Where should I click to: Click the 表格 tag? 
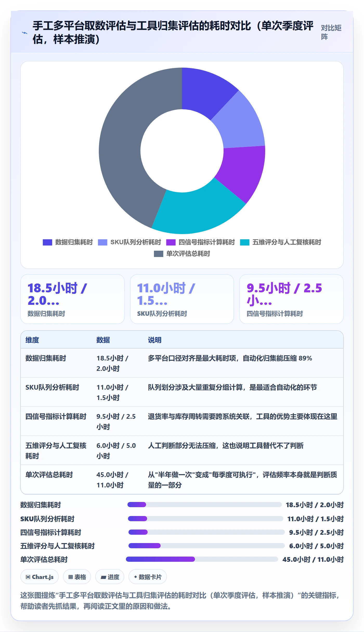(77, 577)
